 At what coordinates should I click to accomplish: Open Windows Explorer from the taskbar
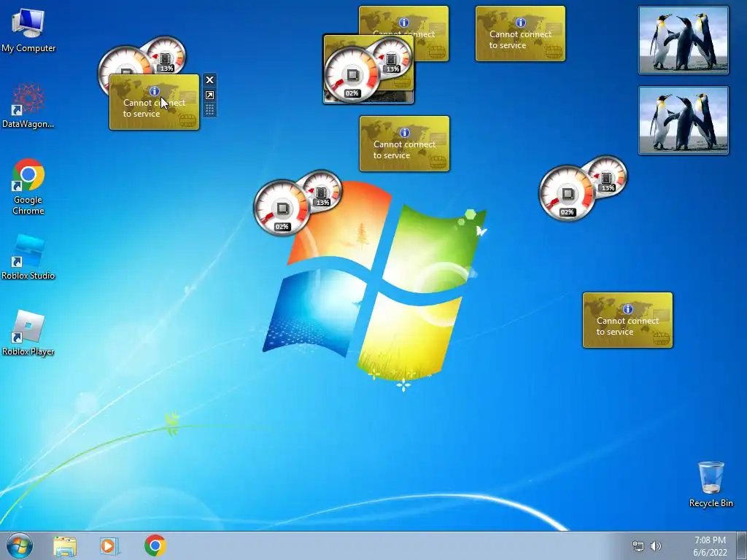point(65,545)
